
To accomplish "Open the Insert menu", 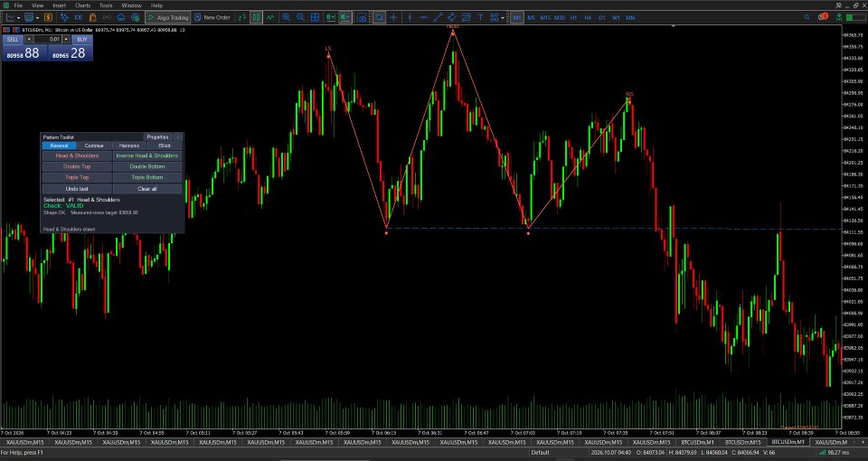I will point(60,5).
